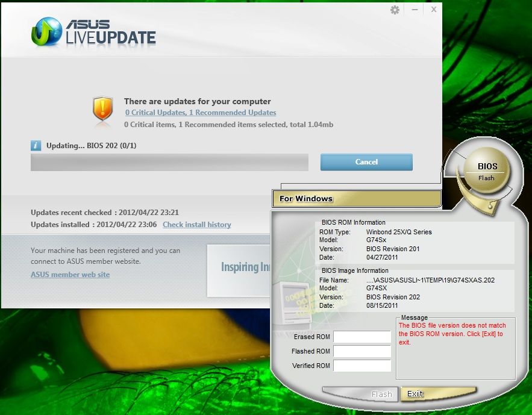Click the round BIOS Flash badge
532x415 pixels.
(487, 170)
